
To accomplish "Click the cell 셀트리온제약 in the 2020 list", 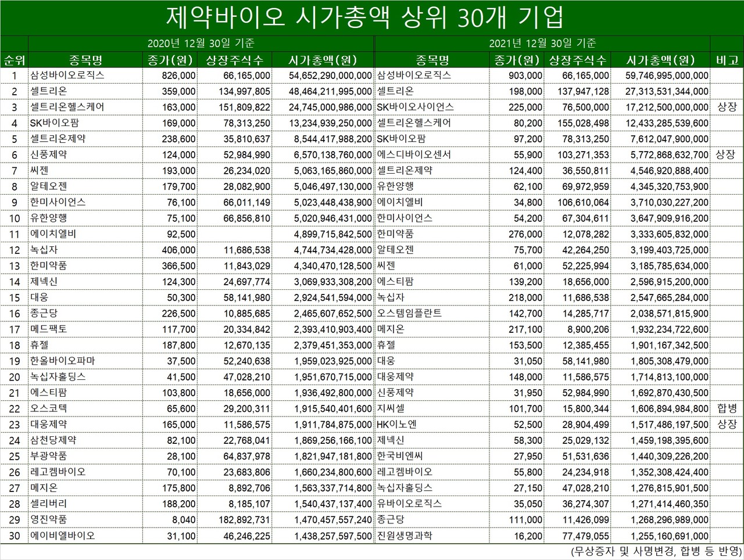I will click(x=58, y=139).
